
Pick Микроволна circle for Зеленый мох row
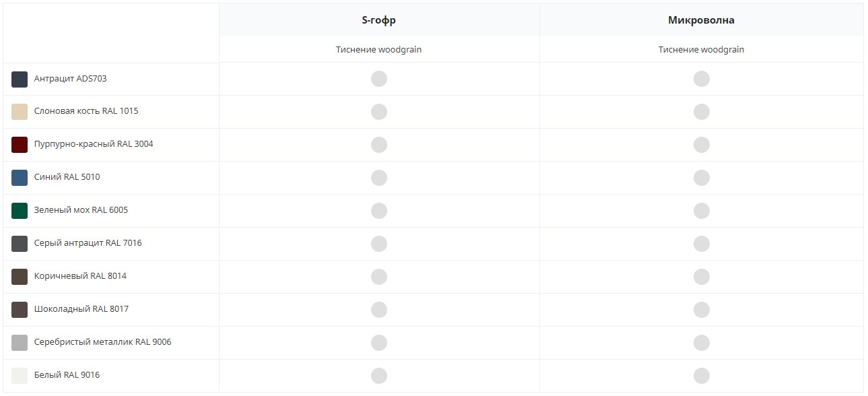[x=702, y=211]
